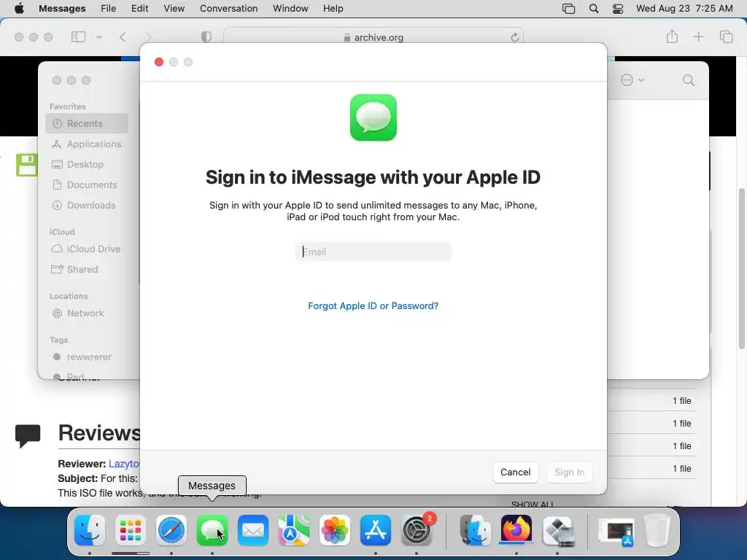Open the Trash in the Dock
The width and height of the screenshot is (747, 560).
coord(657,530)
